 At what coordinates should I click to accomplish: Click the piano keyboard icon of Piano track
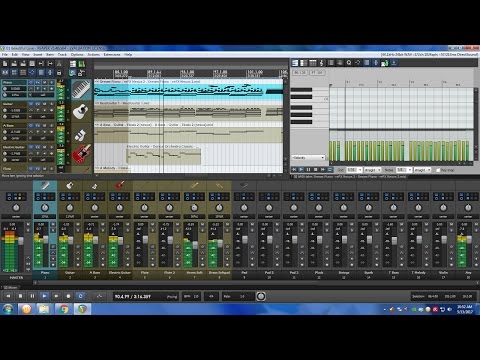[x=81, y=89]
